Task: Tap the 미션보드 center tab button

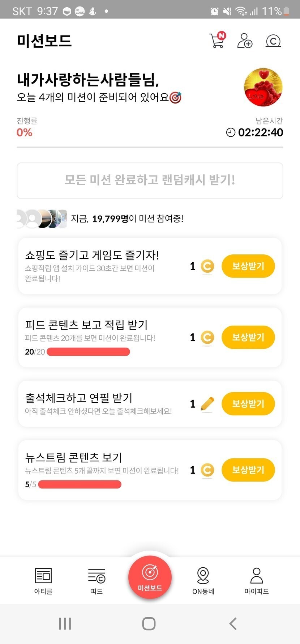Action: click(x=150, y=577)
